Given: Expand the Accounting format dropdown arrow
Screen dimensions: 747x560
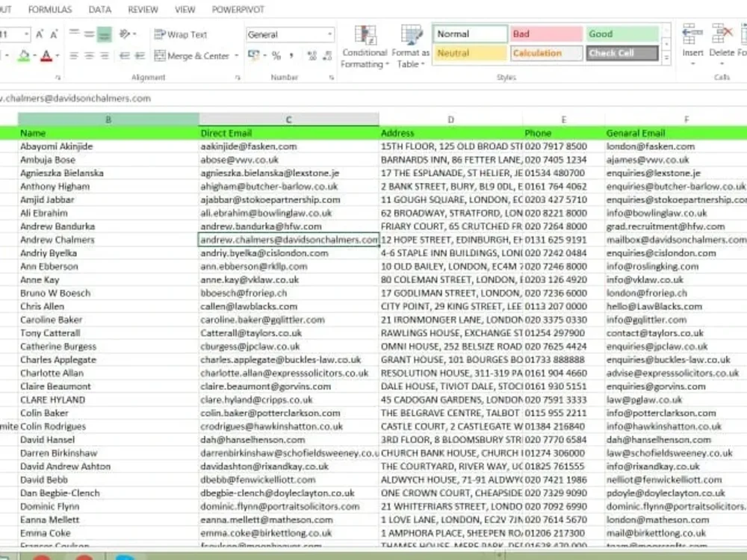Looking at the screenshot, I should (x=264, y=56).
